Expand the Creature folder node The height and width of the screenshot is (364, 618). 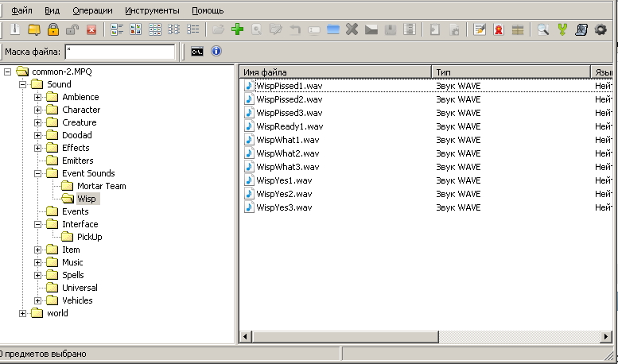pyautogui.click(x=37, y=122)
